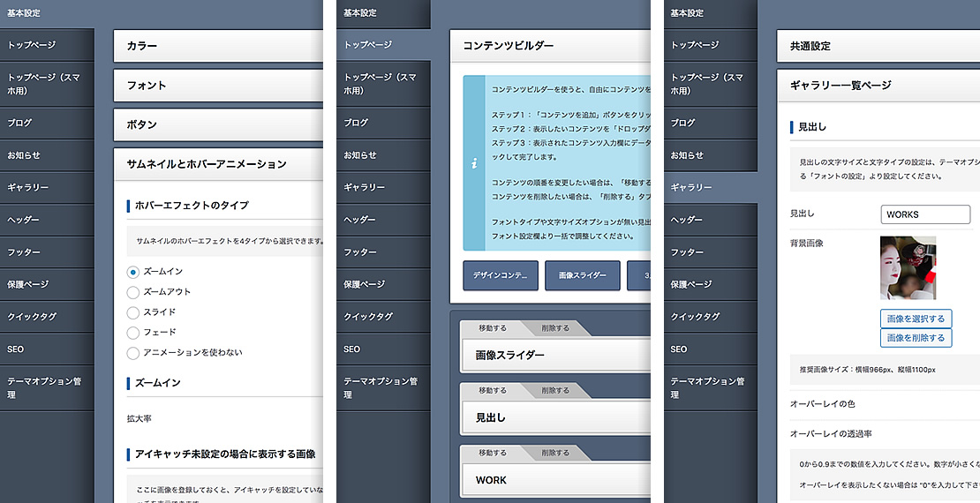Viewport: 980px width, 503px height.
Task: Select the ズームイン hover effect radio
Action: pos(132,272)
